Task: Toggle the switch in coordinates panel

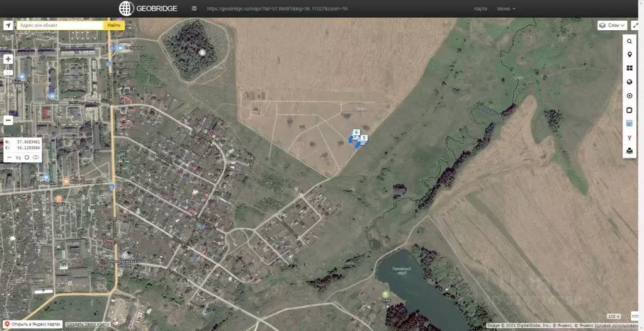Action: click(x=36, y=157)
